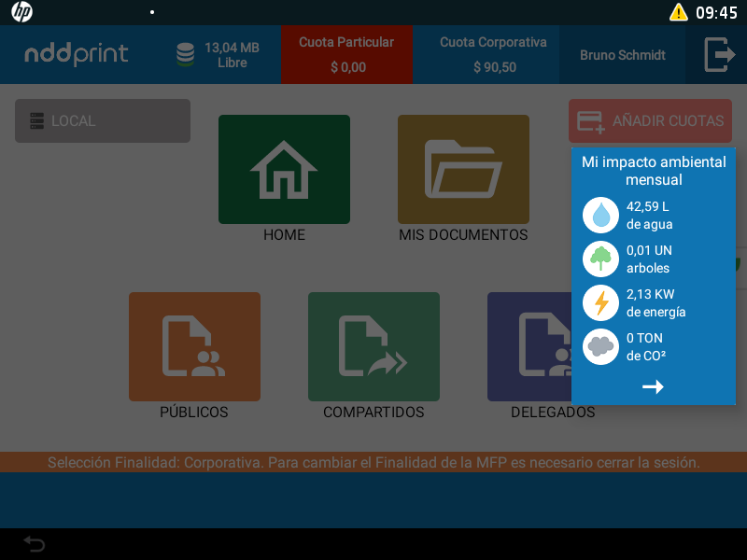Click the right arrow in environmental panel
Image resolution: width=747 pixels, height=560 pixels.
653,386
